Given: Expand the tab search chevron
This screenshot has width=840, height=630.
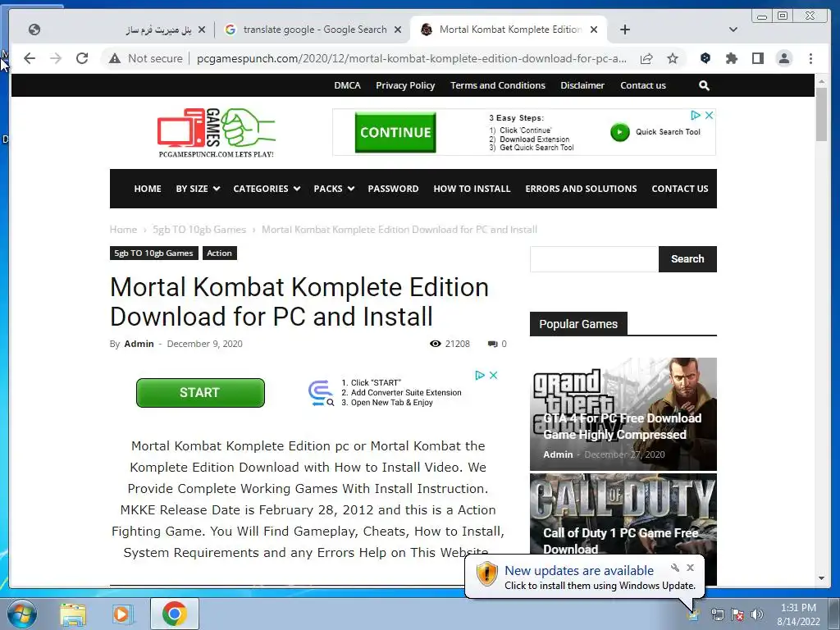Looking at the screenshot, I should pyautogui.click(x=733, y=30).
